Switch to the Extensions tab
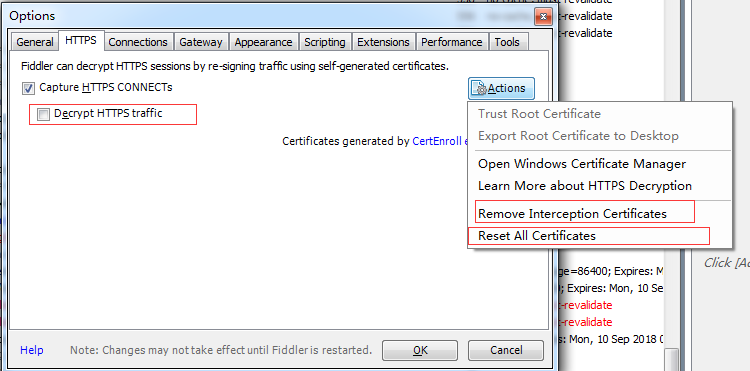750x371 pixels. click(x=383, y=42)
